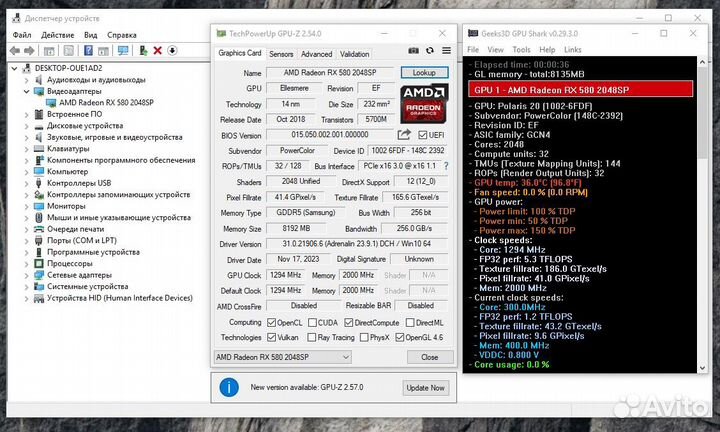The width and height of the screenshot is (720, 432).
Task: Expand the Встроенное ПО node
Action: click(26, 114)
